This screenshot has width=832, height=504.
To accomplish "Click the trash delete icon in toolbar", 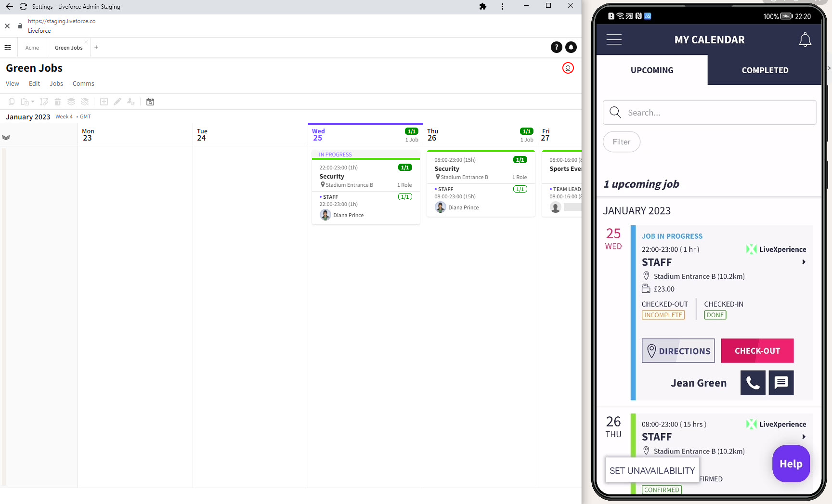I will click(58, 102).
